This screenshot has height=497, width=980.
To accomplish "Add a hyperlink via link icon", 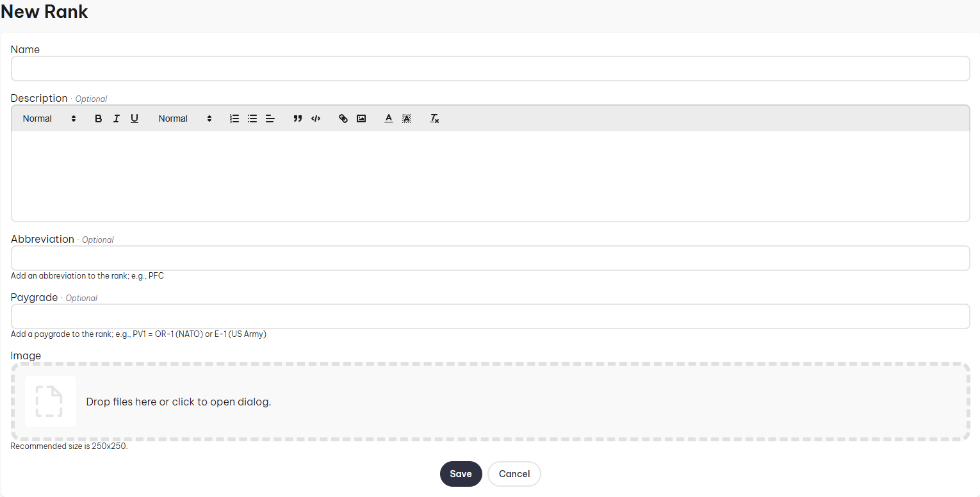I will (x=343, y=118).
